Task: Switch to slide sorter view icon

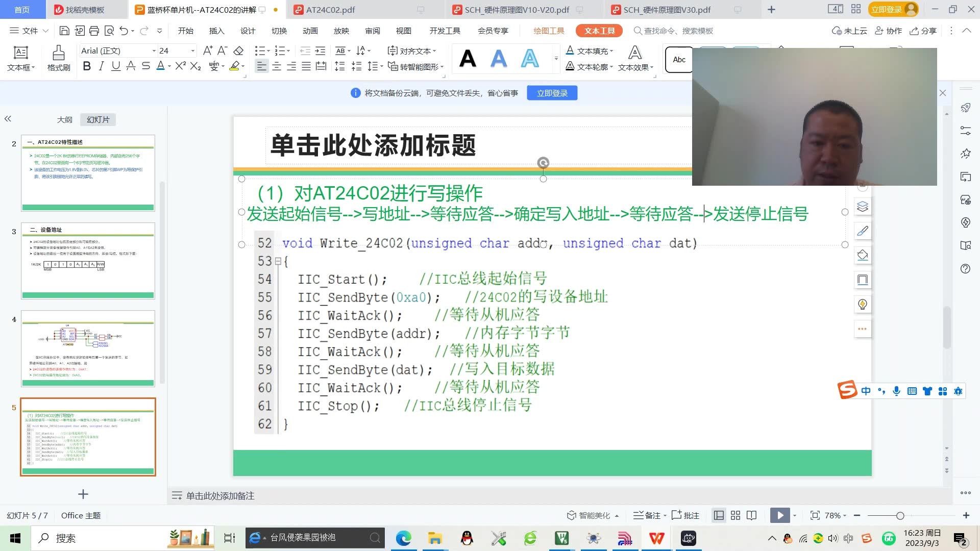Action: [x=736, y=515]
